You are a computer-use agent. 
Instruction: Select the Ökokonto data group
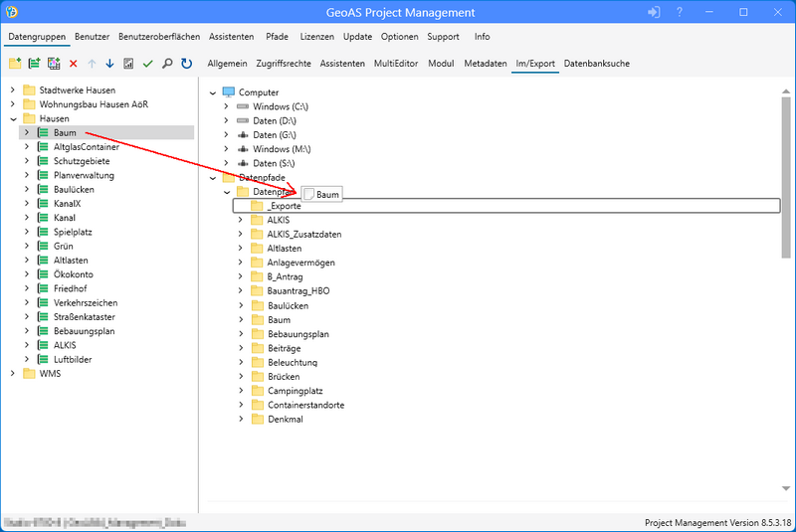(x=73, y=274)
